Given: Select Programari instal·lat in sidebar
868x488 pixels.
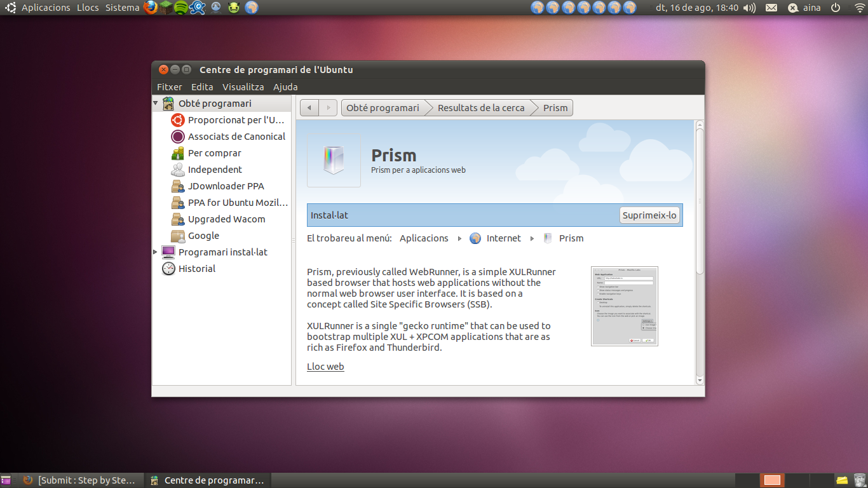Looking at the screenshot, I should pyautogui.click(x=214, y=252).
